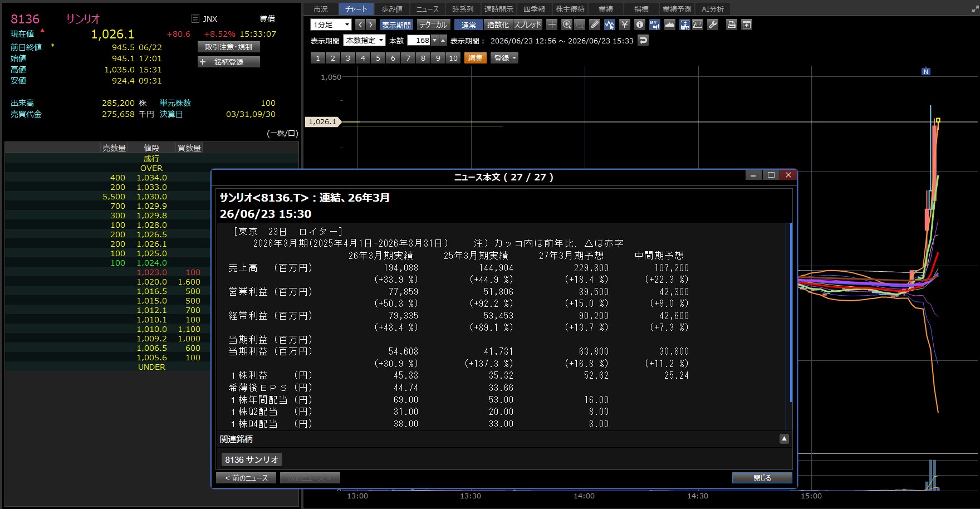Open the 登録 dropdown button
The image size is (980, 509).
tap(504, 58)
